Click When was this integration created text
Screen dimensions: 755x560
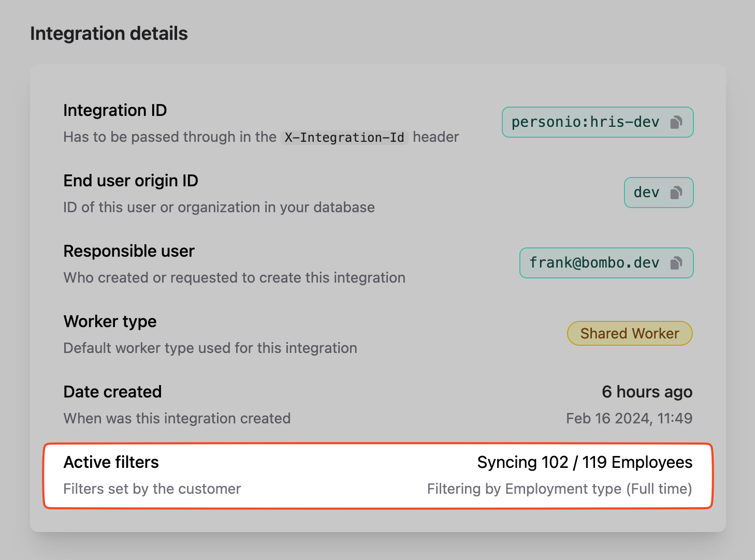(x=177, y=418)
